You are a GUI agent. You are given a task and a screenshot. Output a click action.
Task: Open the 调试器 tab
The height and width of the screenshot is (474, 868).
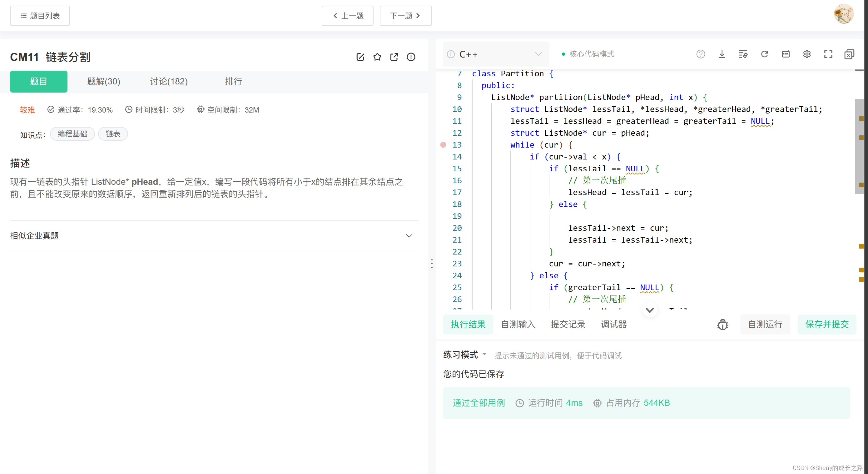(x=614, y=325)
